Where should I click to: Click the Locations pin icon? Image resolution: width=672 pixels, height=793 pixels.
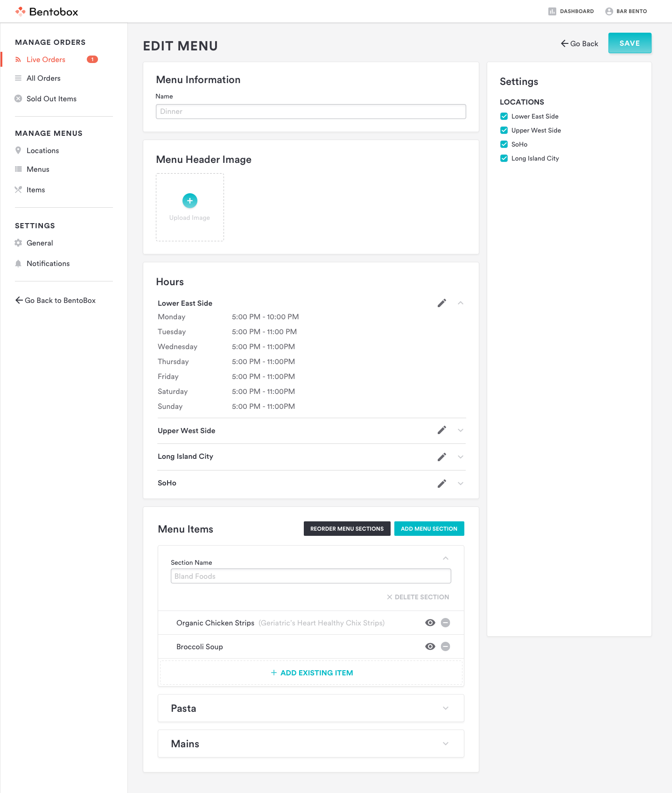pos(18,150)
